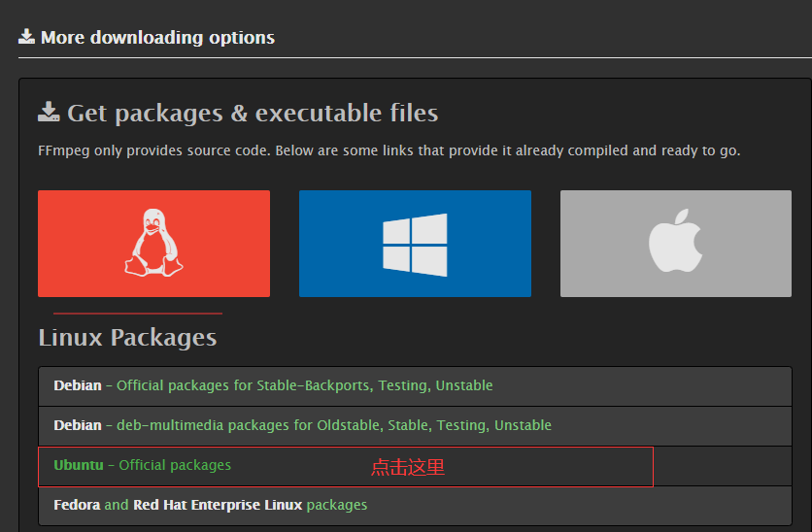Click the 'Linux Packages' heading
Screen dimensions: 812x532
tap(127, 338)
